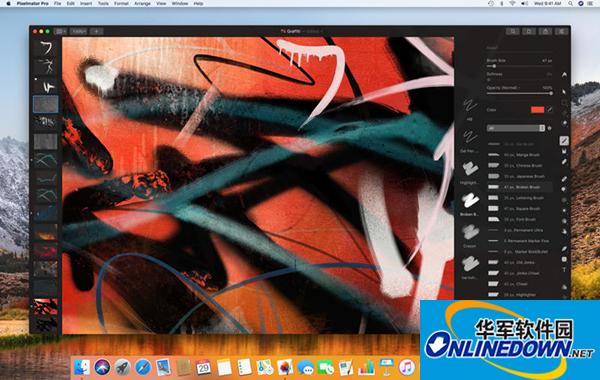600x380 pixels.
Task: Select the top layer thumbnail in the layers sidebar
Action: click(x=46, y=48)
